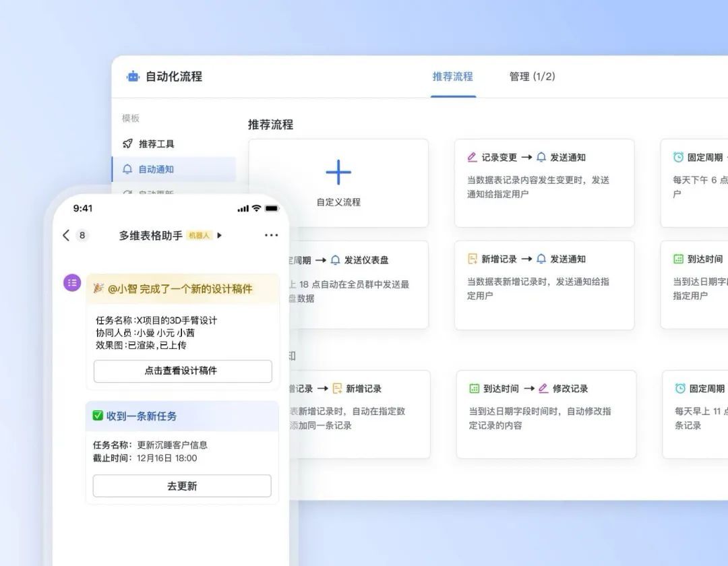The width and height of the screenshot is (728, 566).
Task: Click the bell icon beside 自动通知
Action: coord(127,169)
